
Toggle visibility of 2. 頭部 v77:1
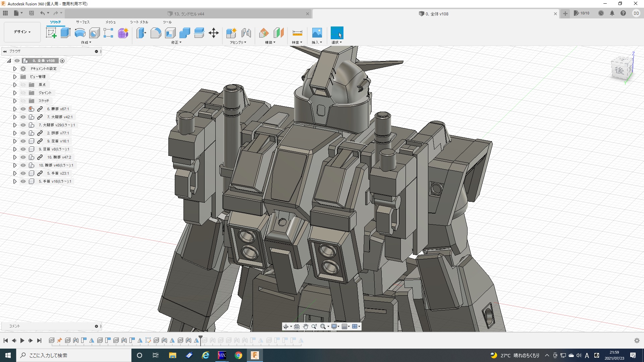[x=23, y=133]
